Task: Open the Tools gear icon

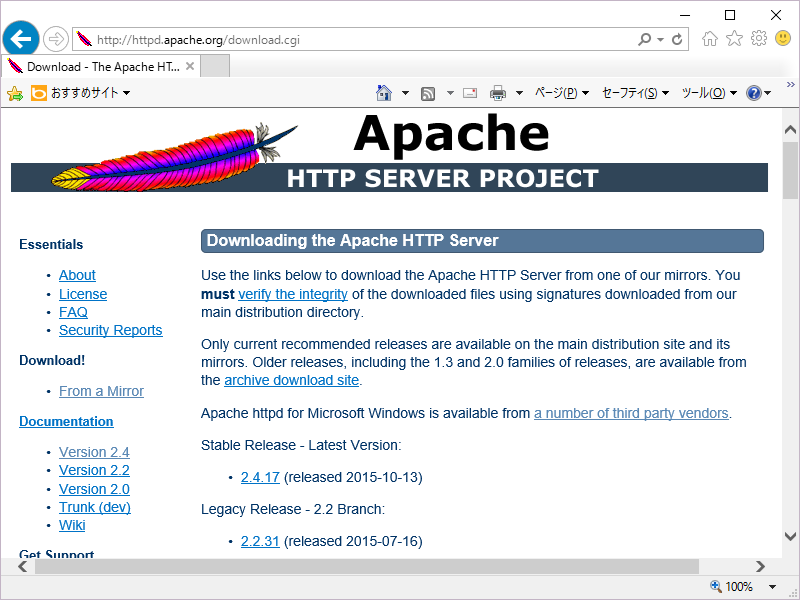Action: pyautogui.click(x=759, y=38)
